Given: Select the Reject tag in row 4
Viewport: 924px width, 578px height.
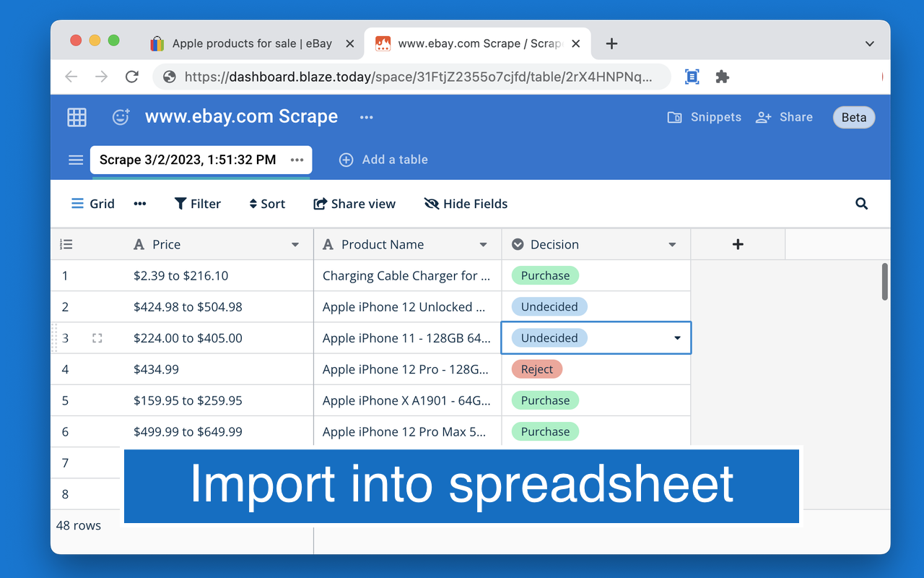Looking at the screenshot, I should (537, 369).
